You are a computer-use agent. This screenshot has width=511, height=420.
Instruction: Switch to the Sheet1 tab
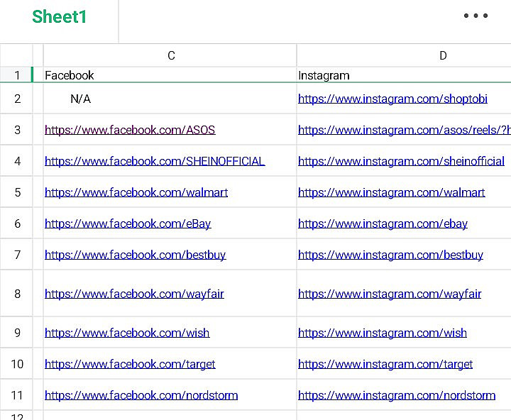pyautogui.click(x=60, y=18)
